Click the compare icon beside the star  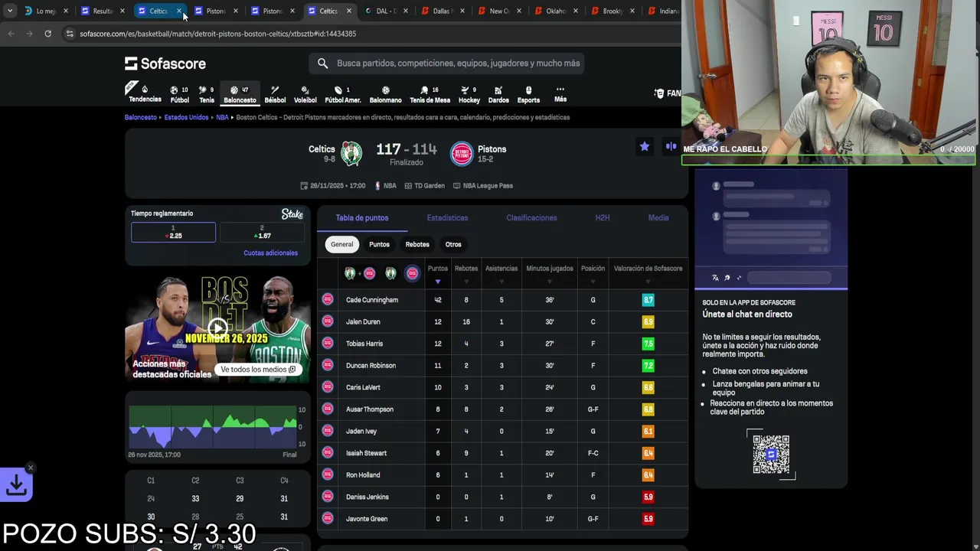coord(671,146)
